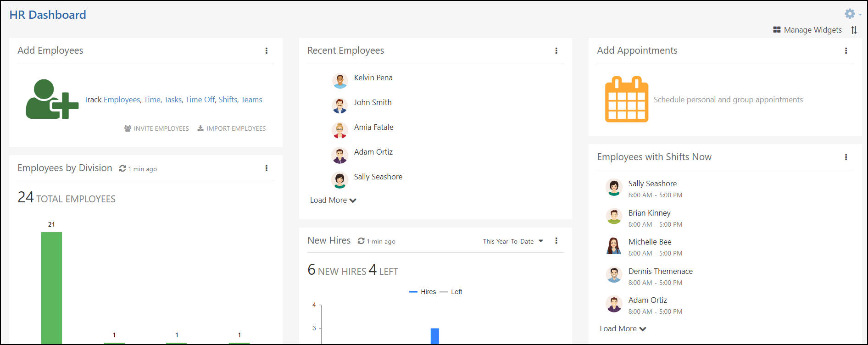This screenshot has width=868, height=345.
Task: Click the reorder widgets arrows icon
Action: point(854,30)
